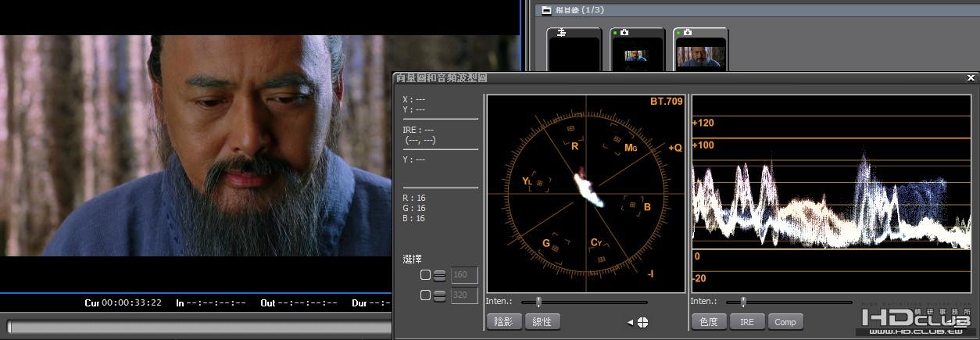Click the 陰影 button under the vectorscope
The width and height of the screenshot is (980, 340).
[x=503, y=321]
